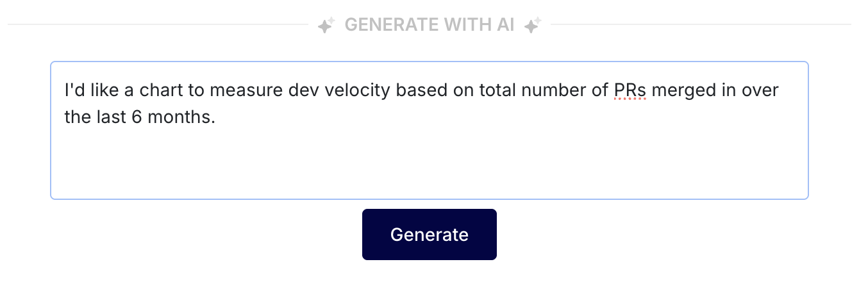868x296 pixels.
Task: Click the sparkle icon right of GENERATE WITH AI
Action: pos(532,26)
